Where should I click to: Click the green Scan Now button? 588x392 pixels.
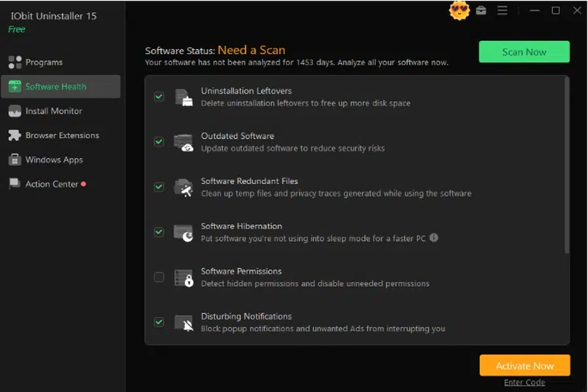click(x=524, y=52)
